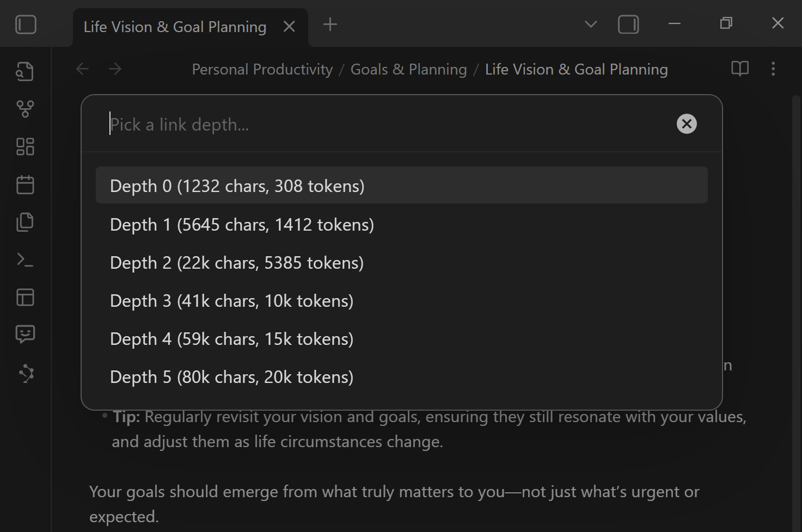This screenshot has height=532, width=802.
Task: Open a new tab with plus button
Action: (x=329, y=24)
